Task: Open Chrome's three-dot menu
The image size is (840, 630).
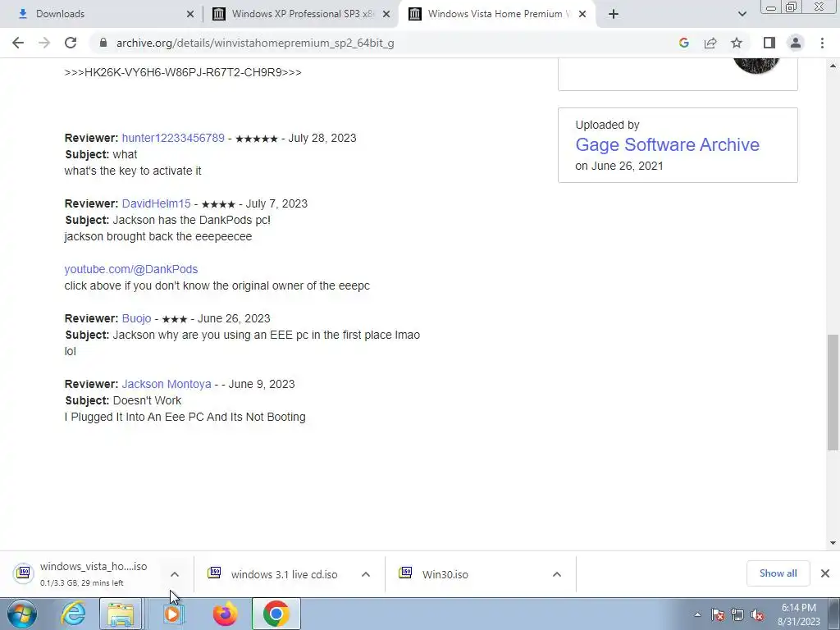Action: click(x=822, y=43)
